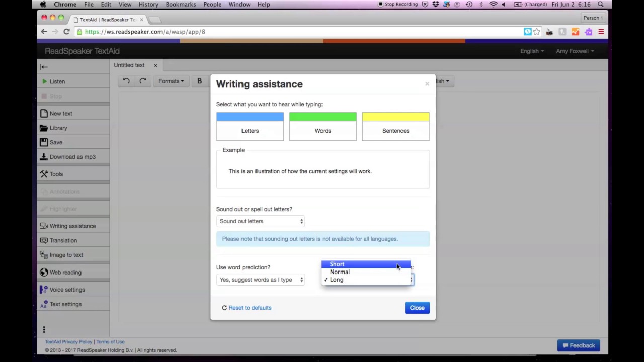This screenshot has height=362, width=644.
Task: Click the green Words color bar
Action: [x=323, y=117]
